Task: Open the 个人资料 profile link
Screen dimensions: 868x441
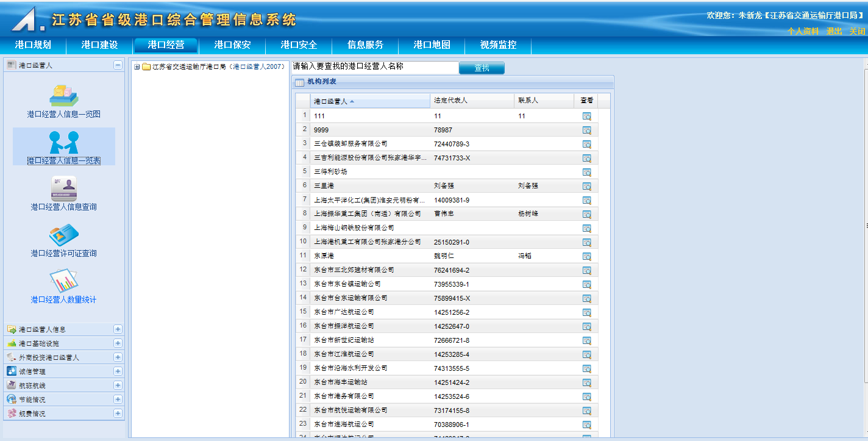Action: (802, 32)
